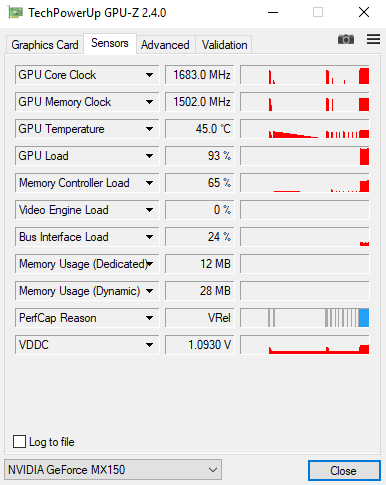The image size is (386, 485).
Task: Enable the Log to file checkbox
Action: click(19, 442)
